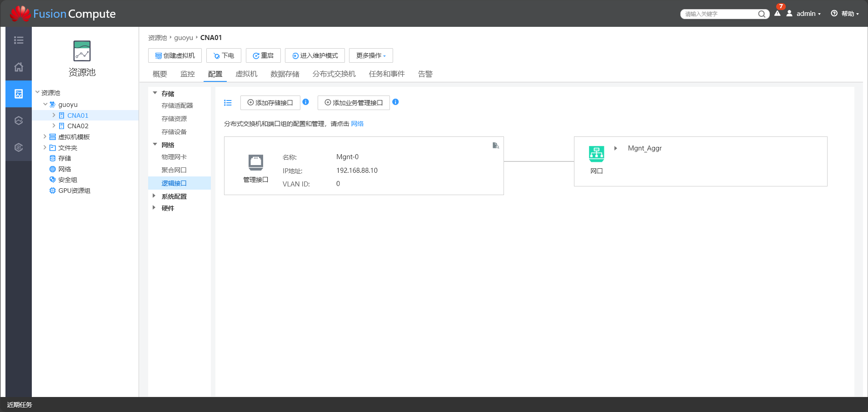
Task: Click the search magnifier icon
Action: click(762, 14)
